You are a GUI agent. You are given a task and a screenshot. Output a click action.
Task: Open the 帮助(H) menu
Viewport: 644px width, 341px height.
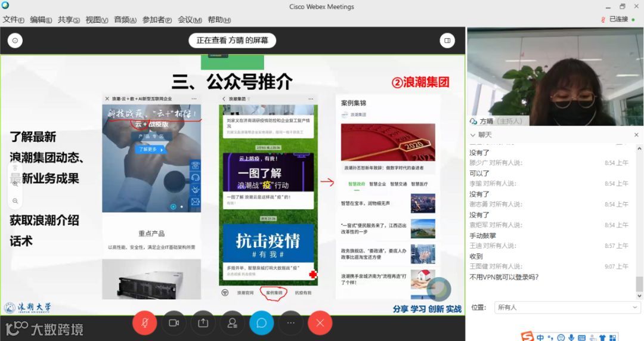(219, 20)
